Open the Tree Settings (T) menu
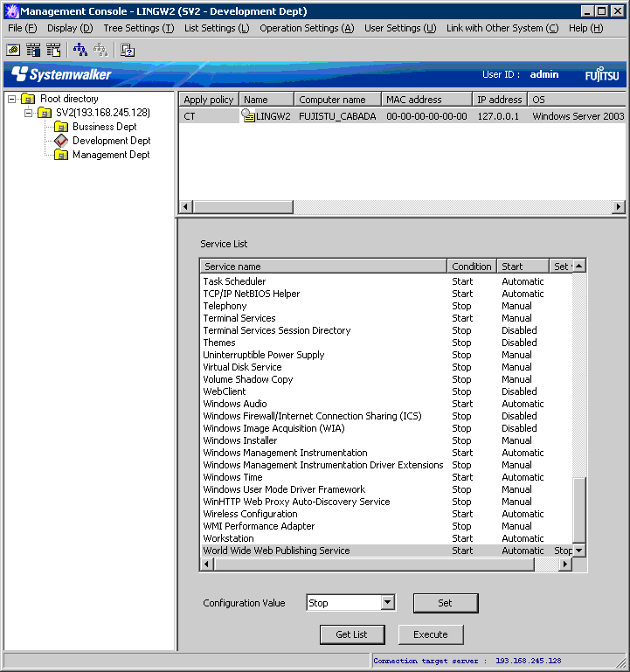Image resolution: width=630 pixels, height=672 pixels. pos(139,28)
